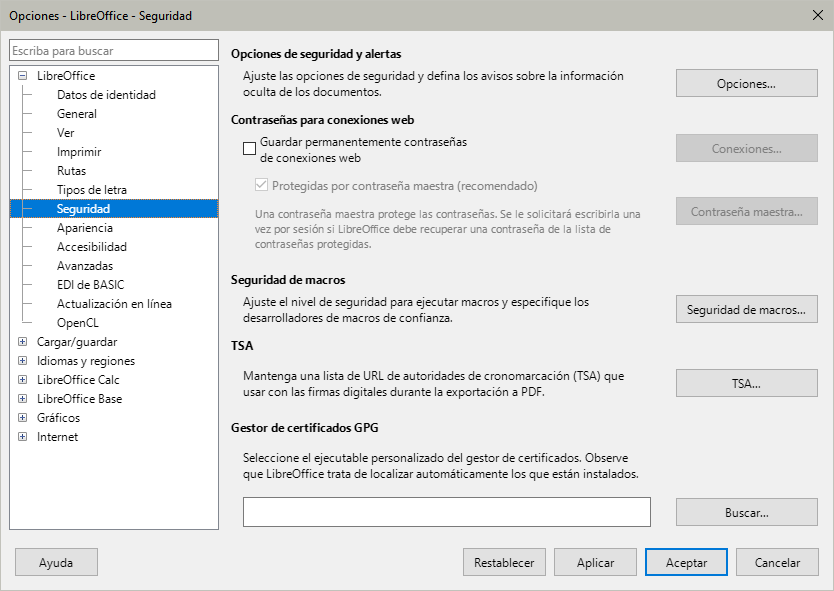The image size is (834, 591).
Task: Expand the Internet tree node
Action: (23, 437)
